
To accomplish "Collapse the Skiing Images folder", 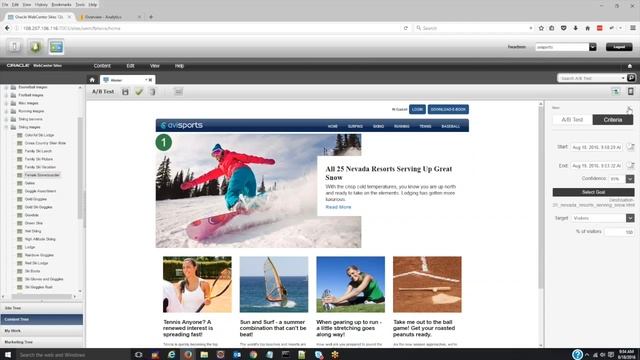I will pos(6,127).
